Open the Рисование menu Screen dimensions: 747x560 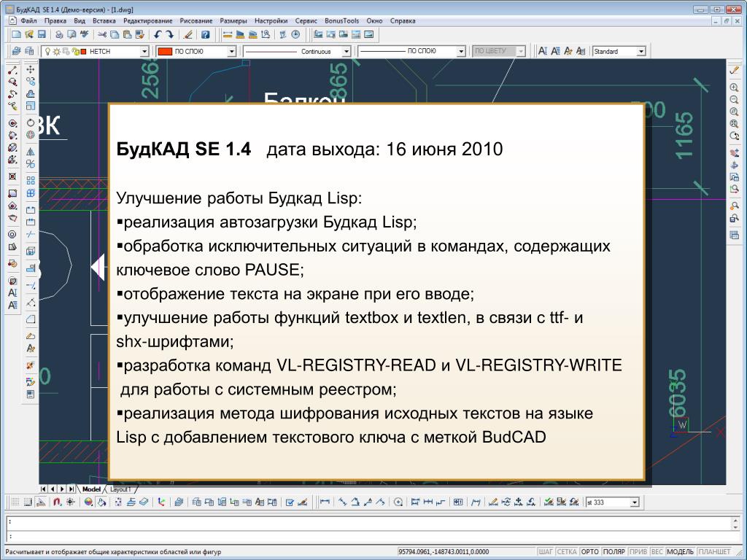click(196, 21)
